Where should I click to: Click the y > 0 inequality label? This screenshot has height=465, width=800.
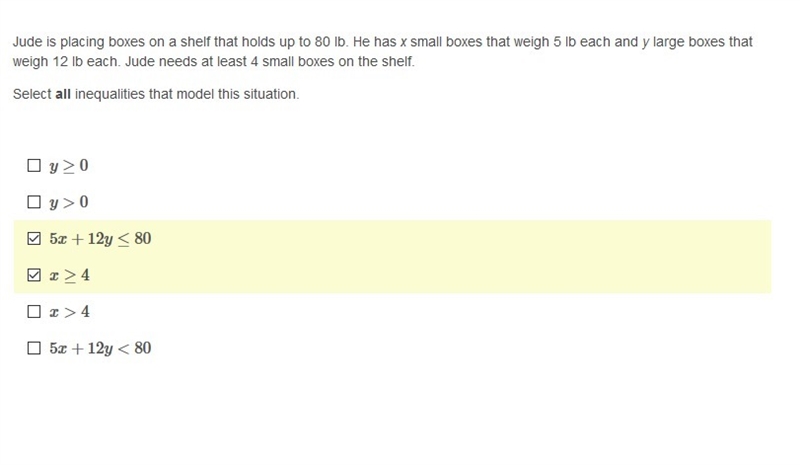tap(69, 203)
